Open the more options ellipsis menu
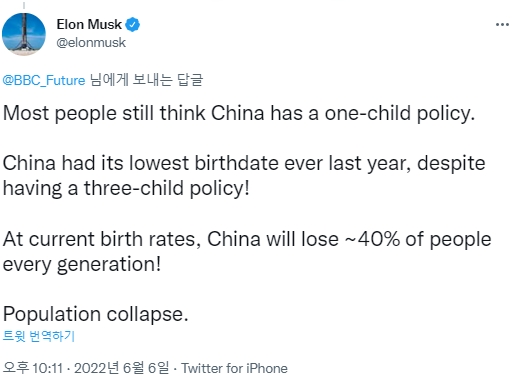The width and height of the screenshot is (518, 380). 502,24
